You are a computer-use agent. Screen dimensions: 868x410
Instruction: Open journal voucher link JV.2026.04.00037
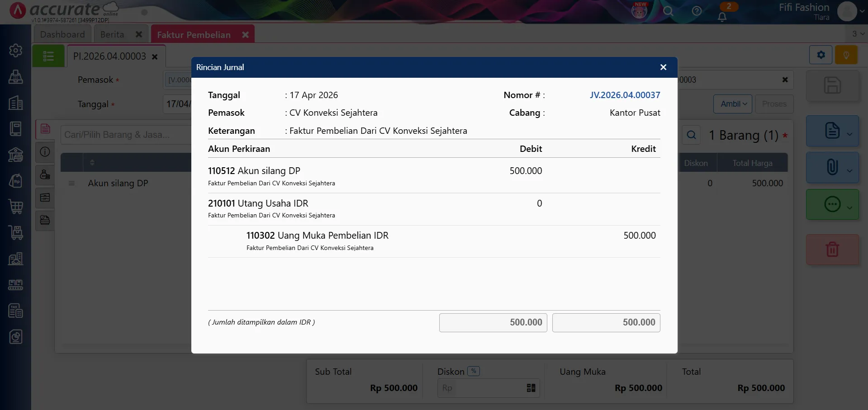click(x=625, y=95)
